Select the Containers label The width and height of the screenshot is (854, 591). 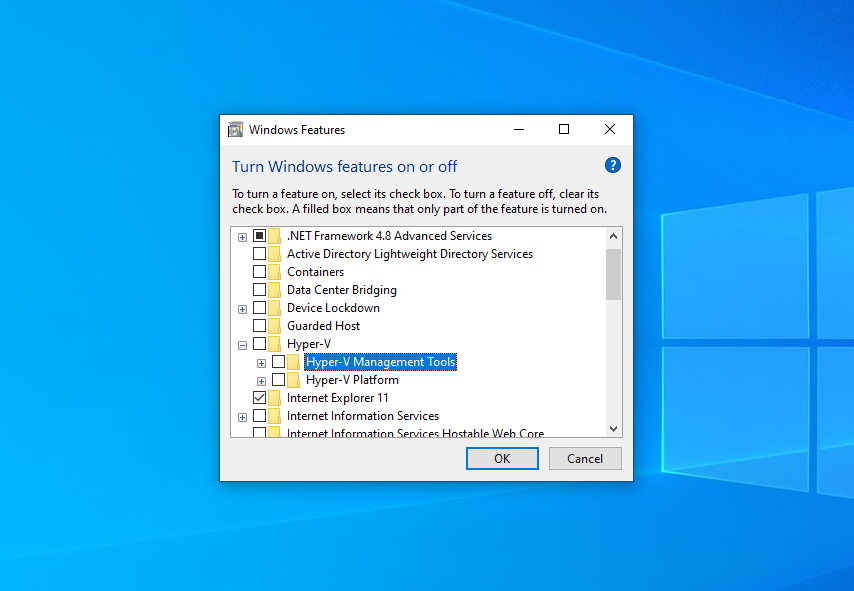(315, 272)
